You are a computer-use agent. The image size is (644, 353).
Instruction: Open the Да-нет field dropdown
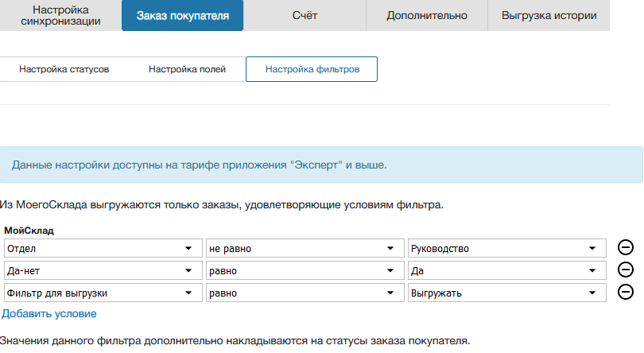tap(101, 271)
